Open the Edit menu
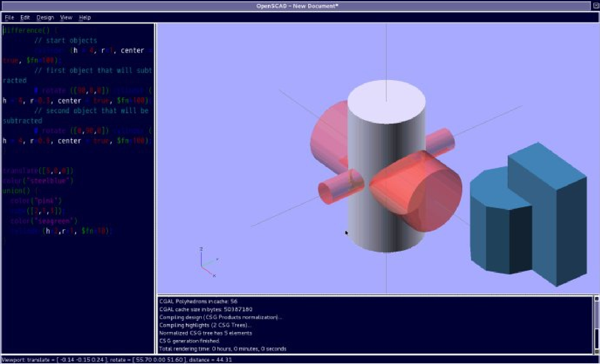Screen dimensions: 600x364 coord(25,18)
